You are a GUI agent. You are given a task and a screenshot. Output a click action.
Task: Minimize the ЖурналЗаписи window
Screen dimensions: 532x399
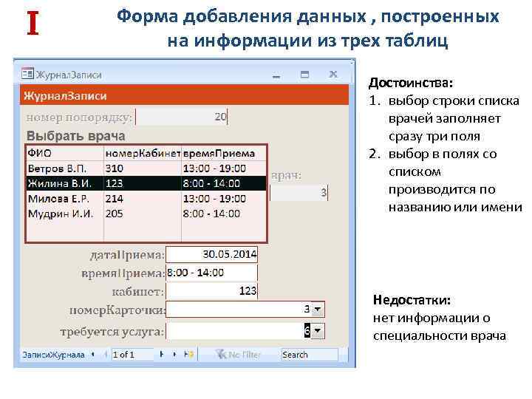[x=276, y=76]
